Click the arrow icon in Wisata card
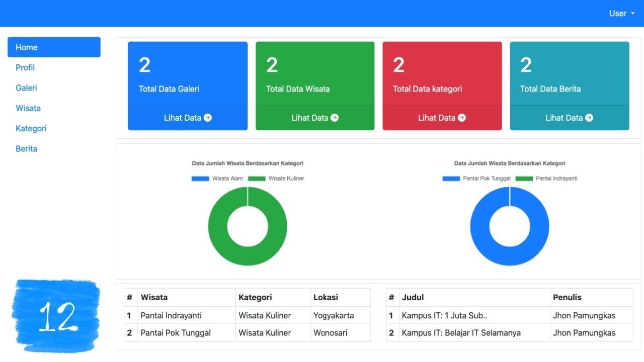The width and height of the screenshot is (644, 362). coord(335,118)
